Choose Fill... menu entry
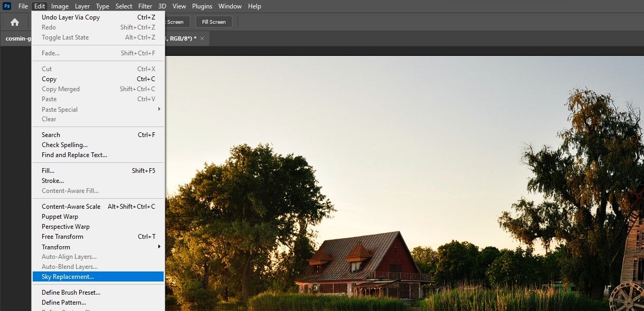Image resolution: width=644 pixels, height=311 pixels. tap(98, 171)
